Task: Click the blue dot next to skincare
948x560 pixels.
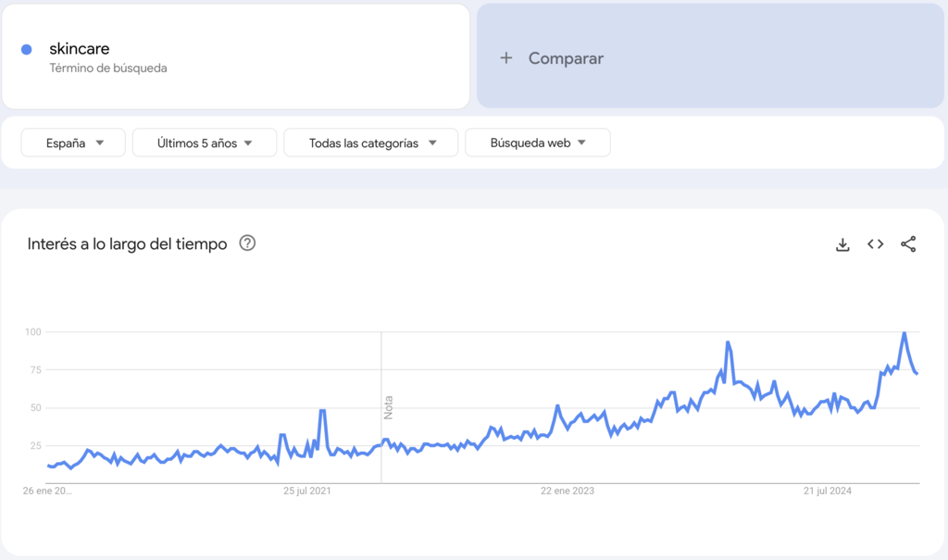Action: [x=26, y=48]
